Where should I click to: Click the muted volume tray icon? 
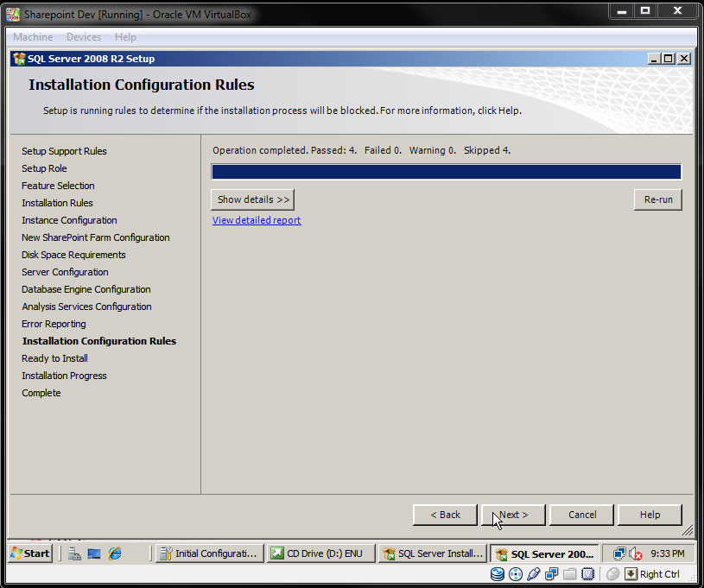click(635, 553)
